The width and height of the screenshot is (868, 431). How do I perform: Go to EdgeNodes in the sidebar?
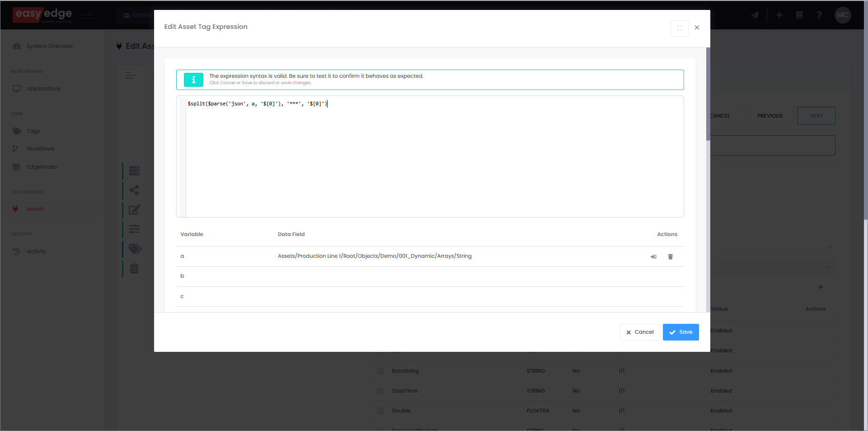click(x=42, y=167)
